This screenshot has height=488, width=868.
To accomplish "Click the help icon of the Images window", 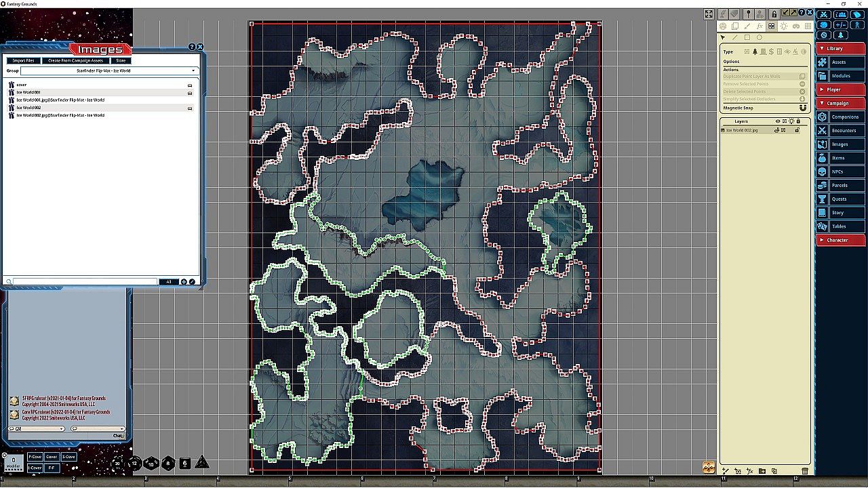I will tap(192, 47).
